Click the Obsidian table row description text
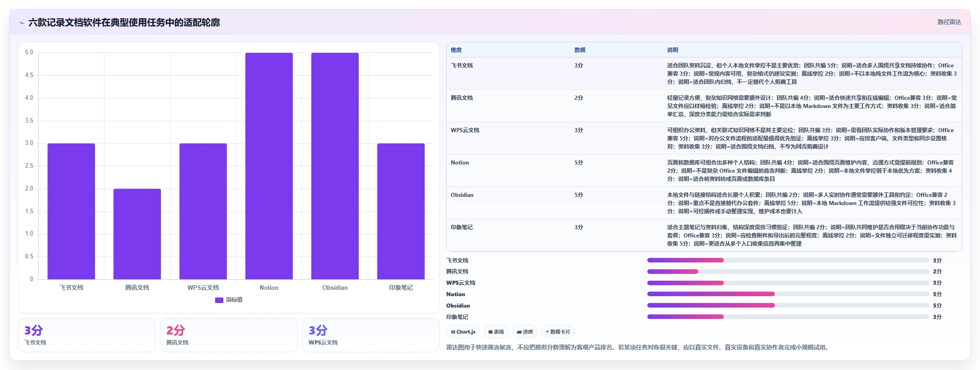Screen dimensions: 980x370 click(811, 203)
